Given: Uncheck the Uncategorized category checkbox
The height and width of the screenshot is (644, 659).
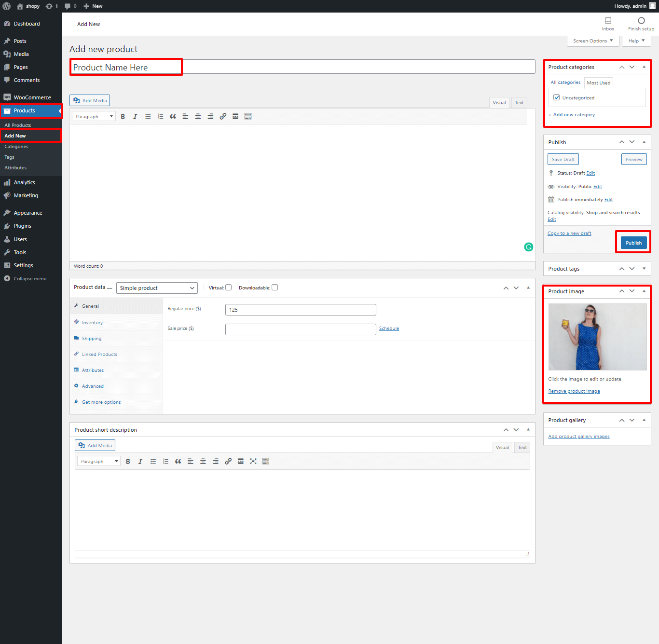Looking at the screenshot, I should pyautogui.click(x=557, y=97).
